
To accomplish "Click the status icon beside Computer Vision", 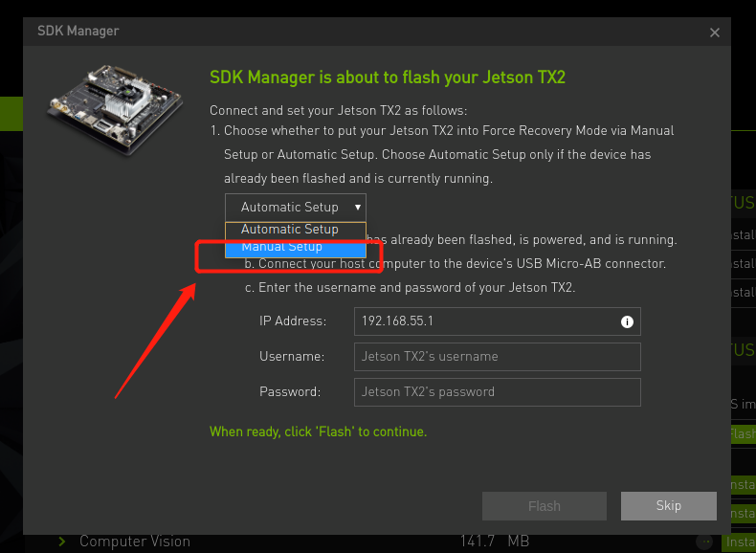I will [x=704, y=542].
